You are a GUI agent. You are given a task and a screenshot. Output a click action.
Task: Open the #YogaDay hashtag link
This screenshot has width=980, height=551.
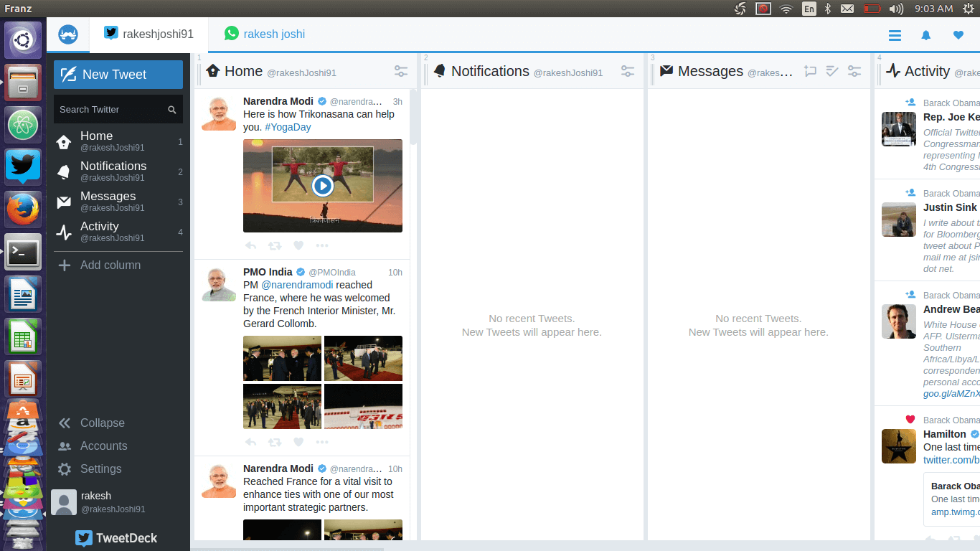288,127
